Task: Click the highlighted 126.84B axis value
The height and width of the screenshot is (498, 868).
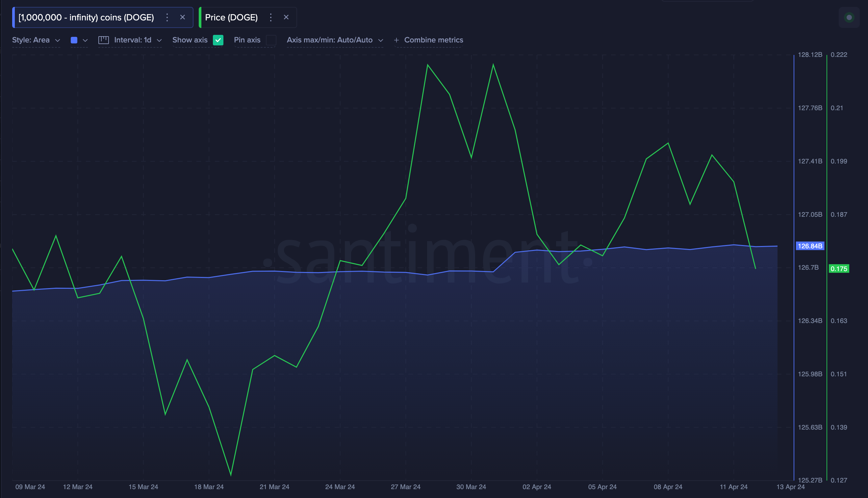Action: [810, 246]
